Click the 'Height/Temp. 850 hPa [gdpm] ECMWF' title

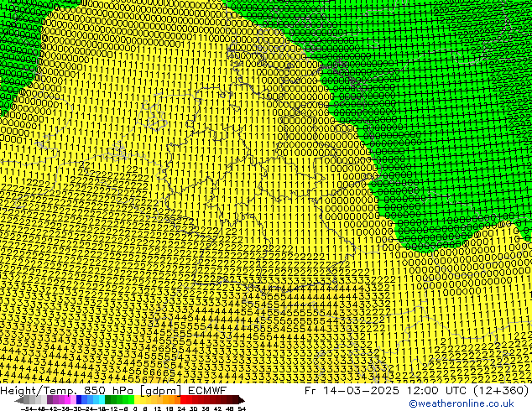[113, 390]
